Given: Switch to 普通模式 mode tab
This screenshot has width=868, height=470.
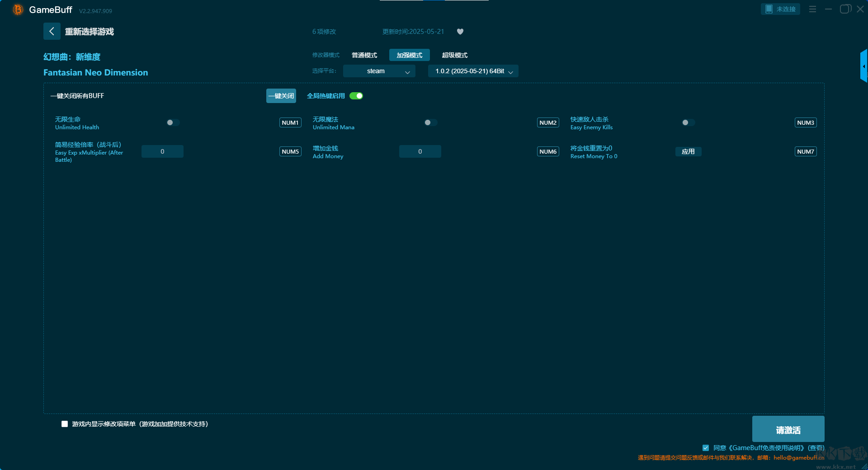Looking at the screenshot, I should pos(364,55).
